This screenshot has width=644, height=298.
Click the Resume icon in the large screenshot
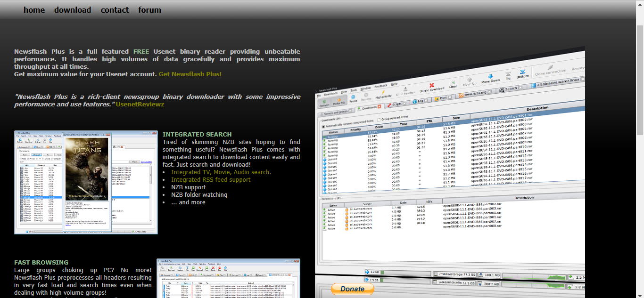(366, 97)
